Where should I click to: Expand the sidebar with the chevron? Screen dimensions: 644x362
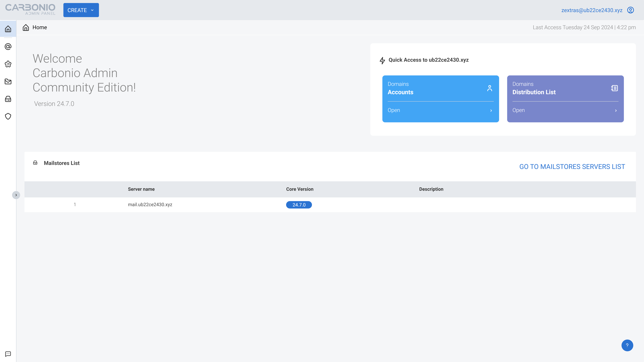16,195
